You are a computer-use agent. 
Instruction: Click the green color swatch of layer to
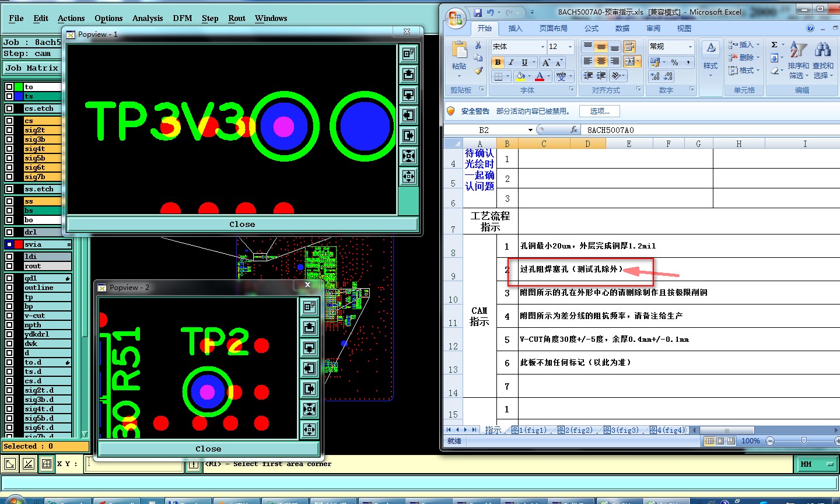coord(19,87)
